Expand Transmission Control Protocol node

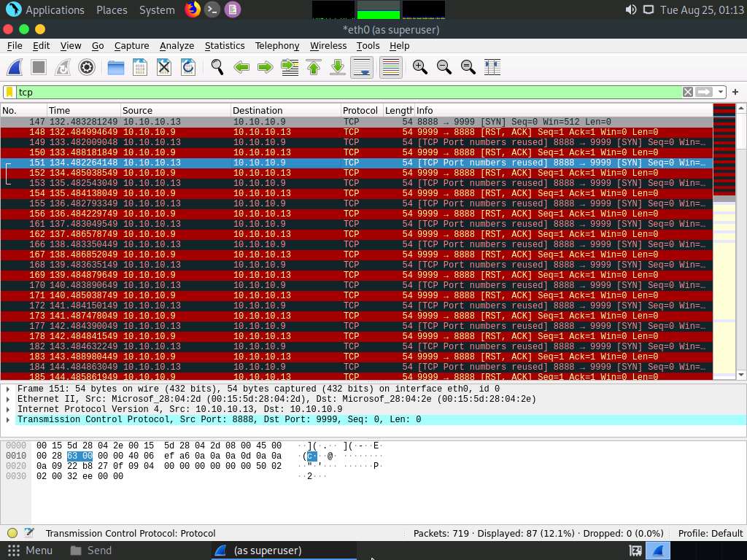(x=7, y=419)
